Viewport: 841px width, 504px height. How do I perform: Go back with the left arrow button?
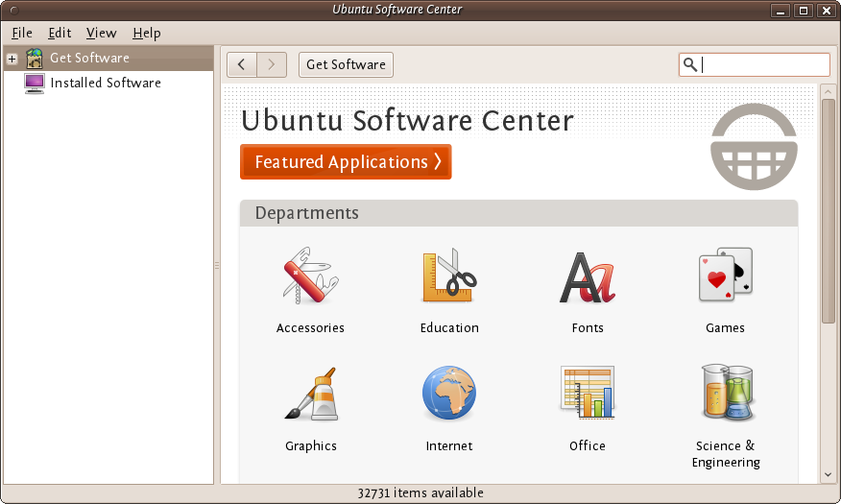(242, 64)
